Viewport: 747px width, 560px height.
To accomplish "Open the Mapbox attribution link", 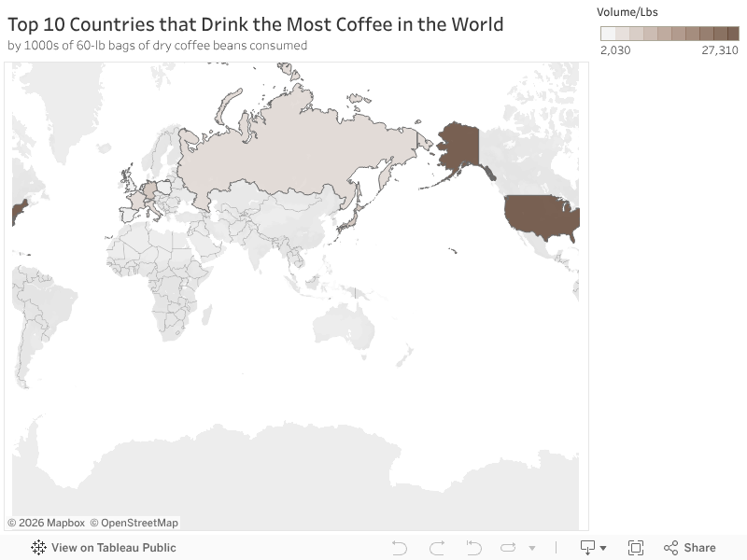I will 46,523.
